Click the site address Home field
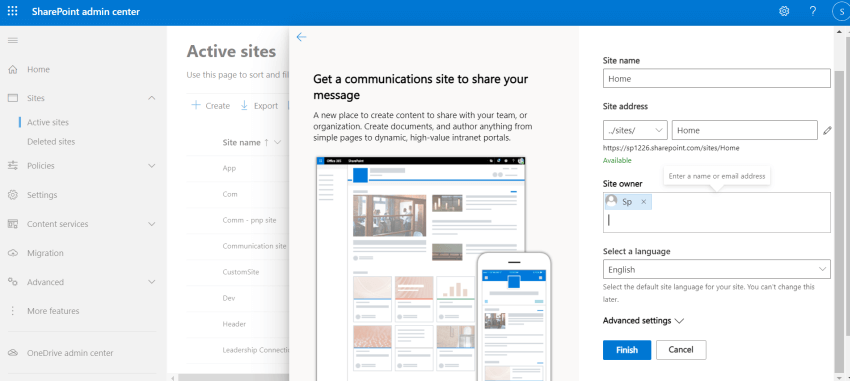Screen dimensions: 850x381 click(x=744, y=130)
